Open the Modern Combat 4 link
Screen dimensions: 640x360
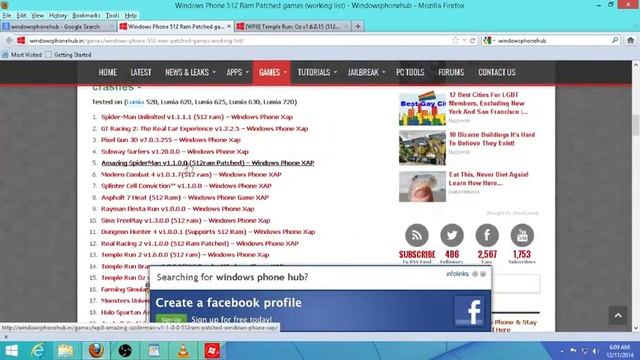(191, 174)
